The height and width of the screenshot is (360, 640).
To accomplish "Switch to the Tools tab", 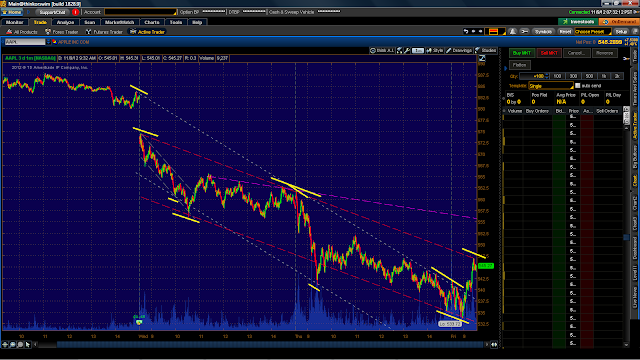I will 176,22.
